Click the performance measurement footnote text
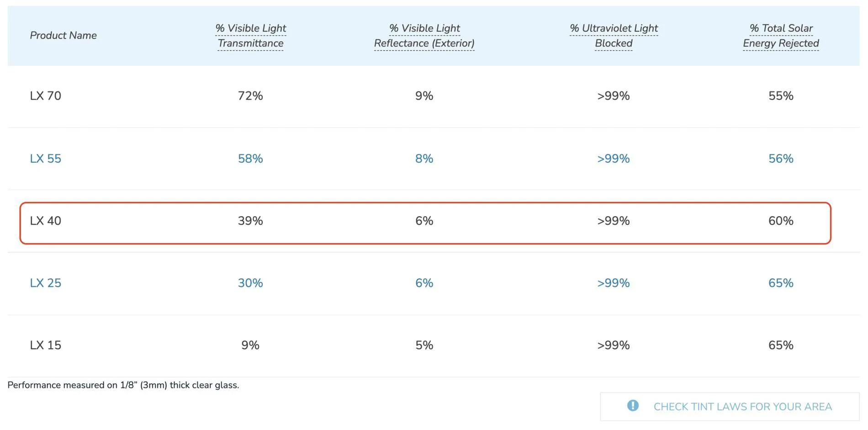The image size is (868, 430). (123, 385)
